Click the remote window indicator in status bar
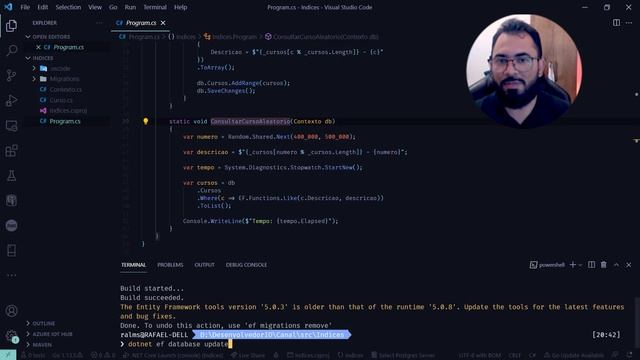 click(8, 355)
